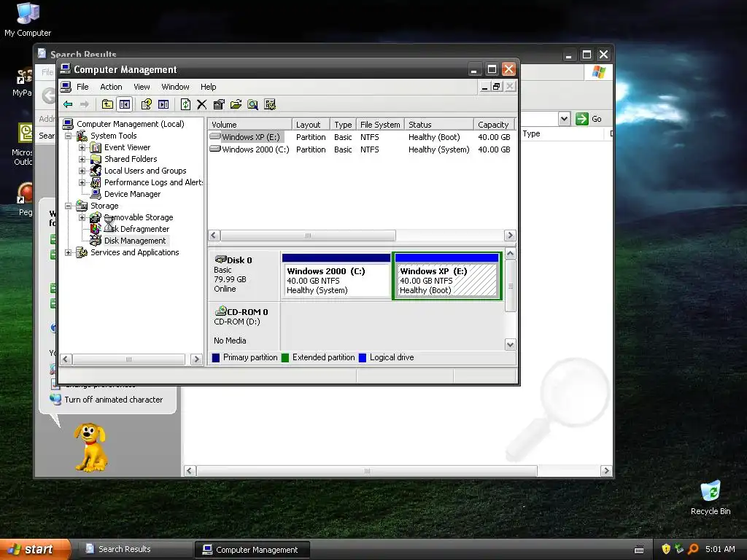The width and height of the screenshot is (747, 560).
Task: Select Computer Management (Local) root node
Action: point(130,124)
